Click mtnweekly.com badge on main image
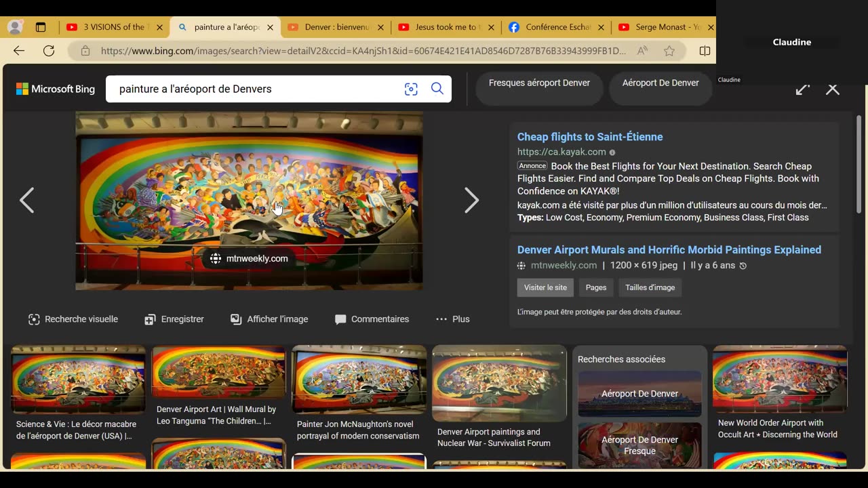This screenshot has height=488, width=868. coord(249,258)
